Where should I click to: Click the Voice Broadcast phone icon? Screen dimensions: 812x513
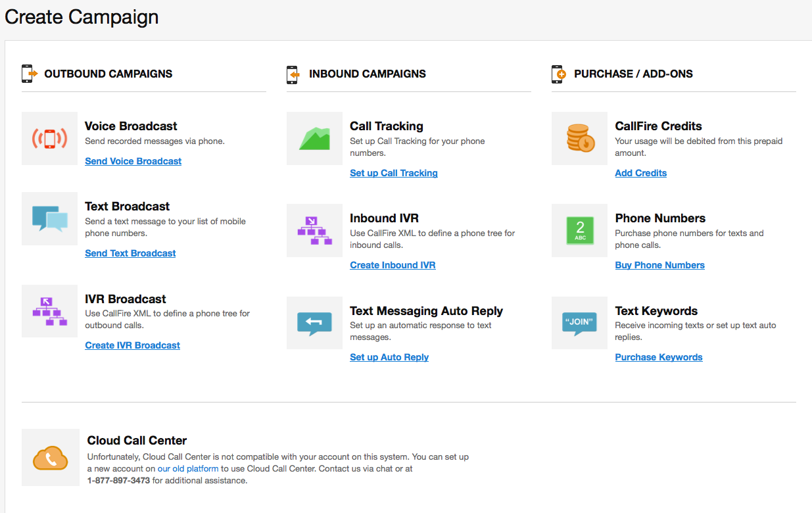[x=49, y=138]
